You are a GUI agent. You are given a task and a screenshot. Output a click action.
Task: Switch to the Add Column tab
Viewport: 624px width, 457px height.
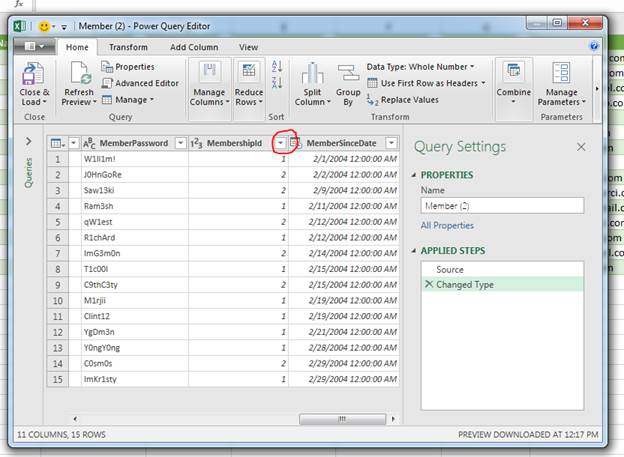(x=194, y=47)
